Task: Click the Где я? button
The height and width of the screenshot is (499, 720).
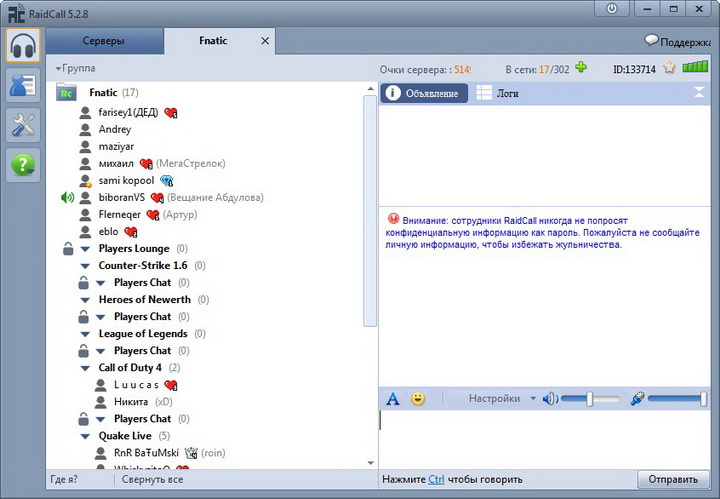Action: click(x=64, y=480)
